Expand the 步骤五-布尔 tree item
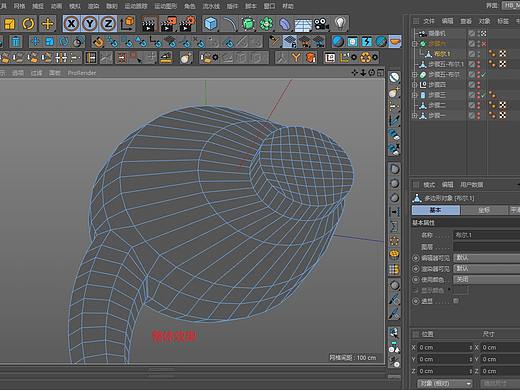The width and height of the screenshot is (520, 390). click(415, 74)
